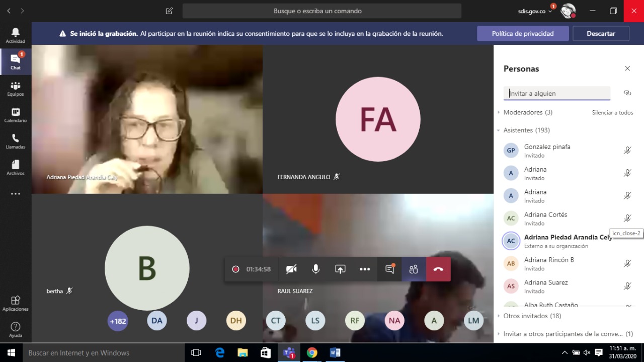Image resolution: width=644 pixels, height=362 pixels.
Task: Copy meeting link icon beside invite field
Action: click(x=627, y=93)
